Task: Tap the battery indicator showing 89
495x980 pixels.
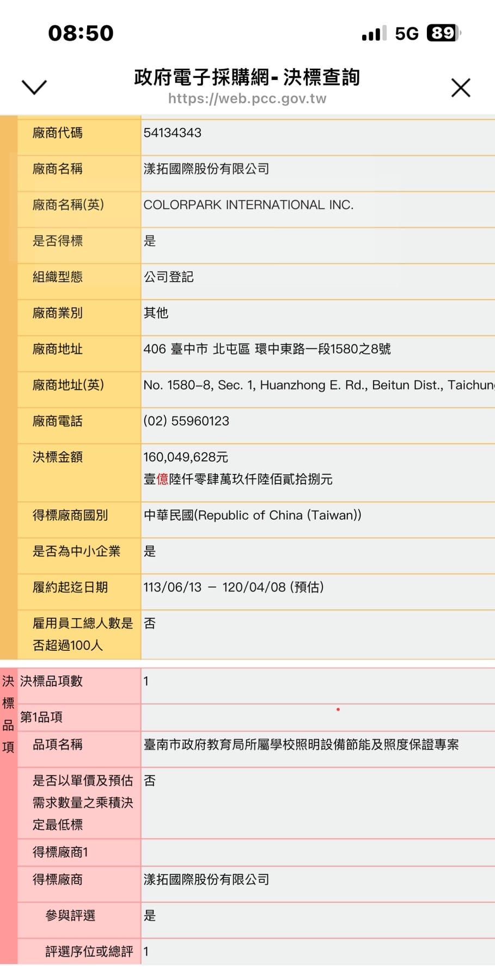Action: (443, 33)
